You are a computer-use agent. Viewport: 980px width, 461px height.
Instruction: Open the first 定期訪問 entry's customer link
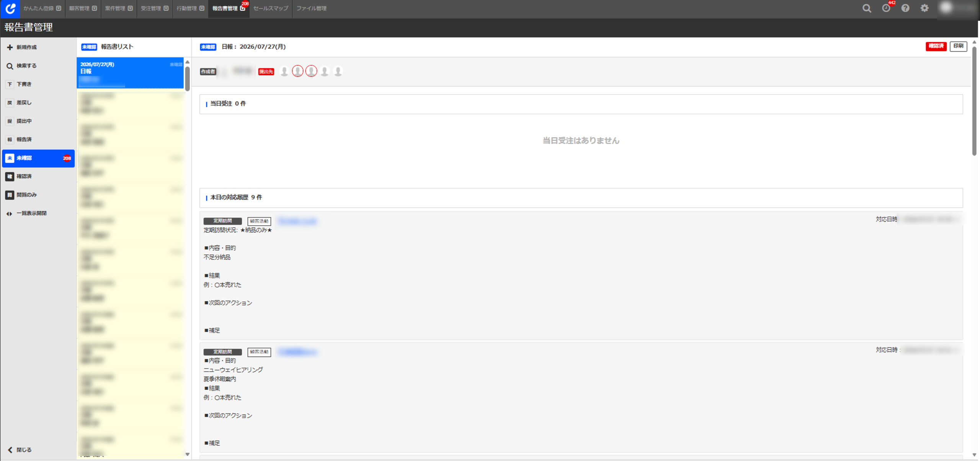pyautogui.click(x=297, y=221)
